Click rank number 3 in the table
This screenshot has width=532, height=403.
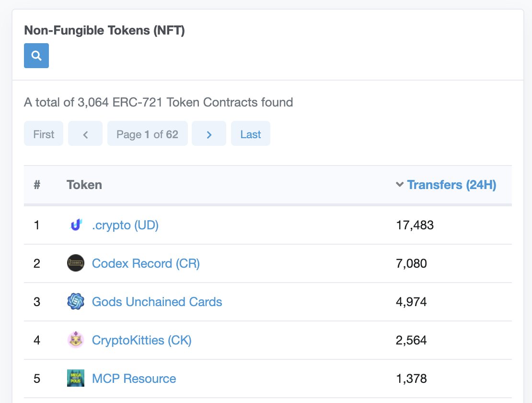(36, 302)
